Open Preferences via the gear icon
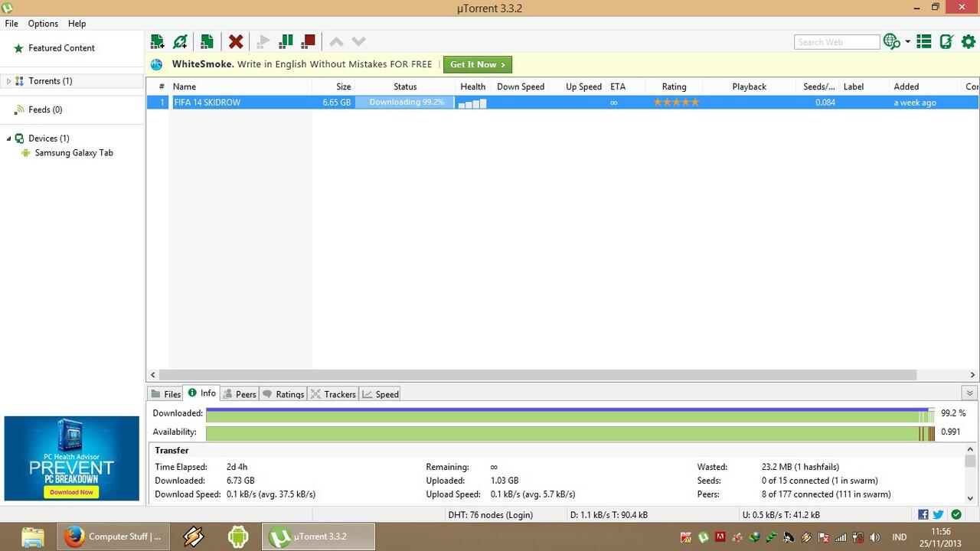The image size is (980, 551). tap(969, 41)
